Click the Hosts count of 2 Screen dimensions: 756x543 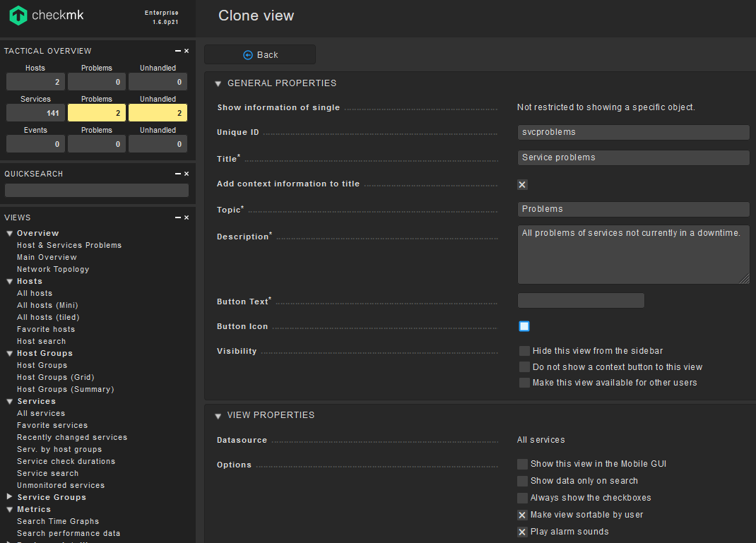click(35, 82)
